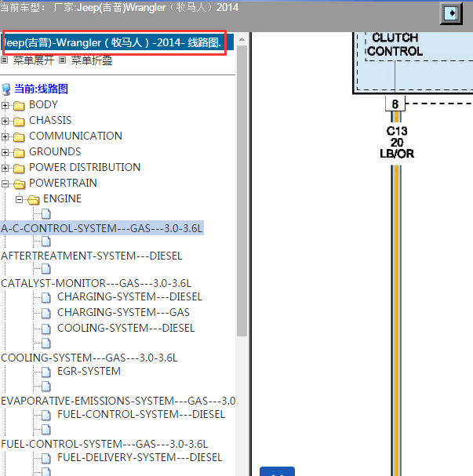Open FUEL-CONTROL-SYSTEM---DIESEL diagram
The height and width of the screenshot is (476, 473).
click(141, 414)
